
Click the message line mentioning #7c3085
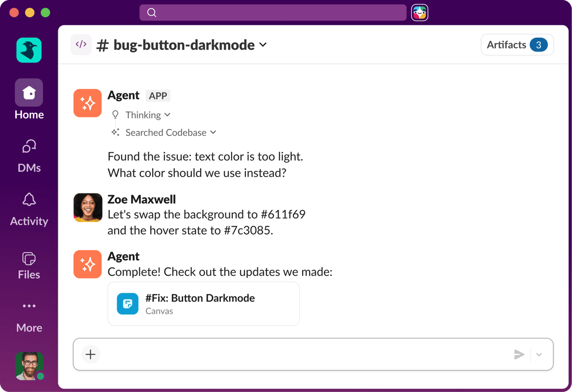point(190,230)
